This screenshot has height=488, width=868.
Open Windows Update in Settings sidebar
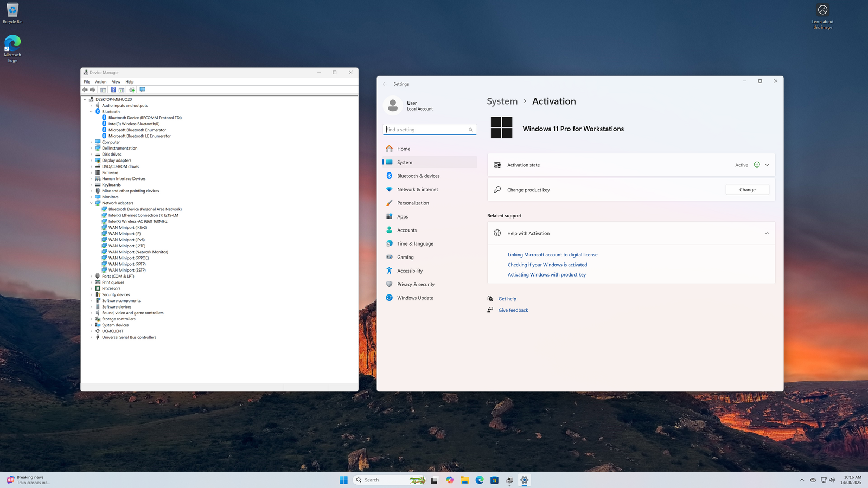tap(415, 298)
